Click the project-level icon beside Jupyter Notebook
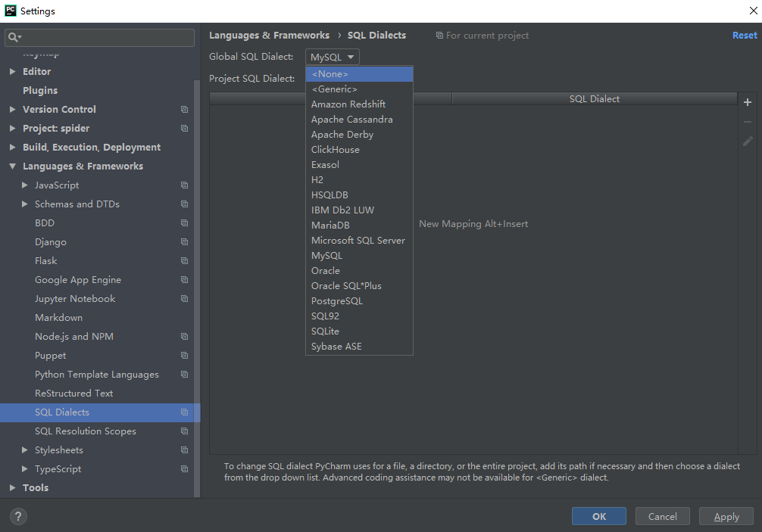Viewport: 762px width, 532px height. [184, 298]
